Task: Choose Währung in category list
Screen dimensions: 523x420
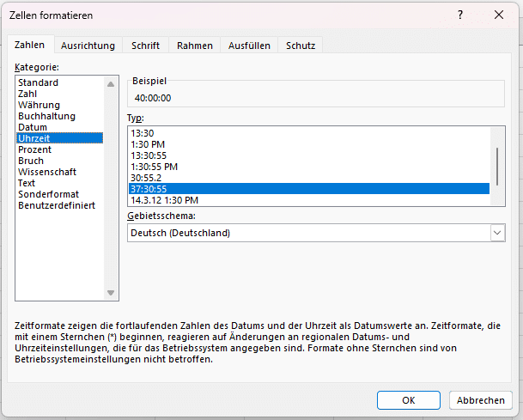Action: tap(60, 105)
